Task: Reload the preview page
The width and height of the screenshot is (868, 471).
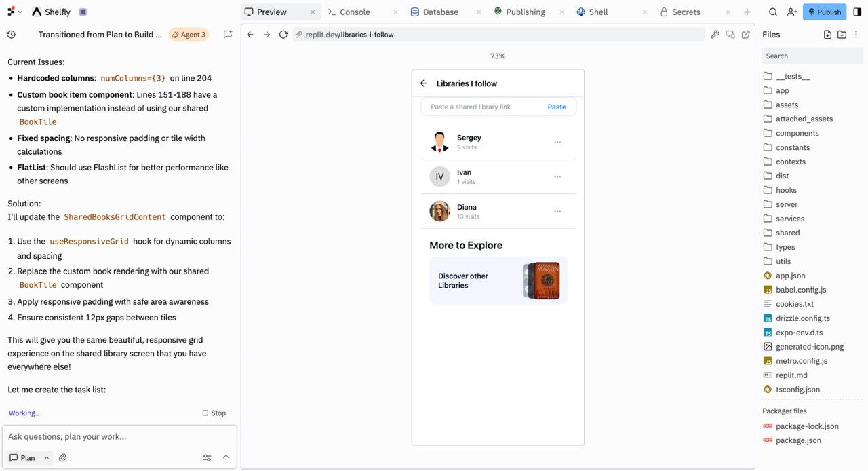Action: click(x=283, y=35)
